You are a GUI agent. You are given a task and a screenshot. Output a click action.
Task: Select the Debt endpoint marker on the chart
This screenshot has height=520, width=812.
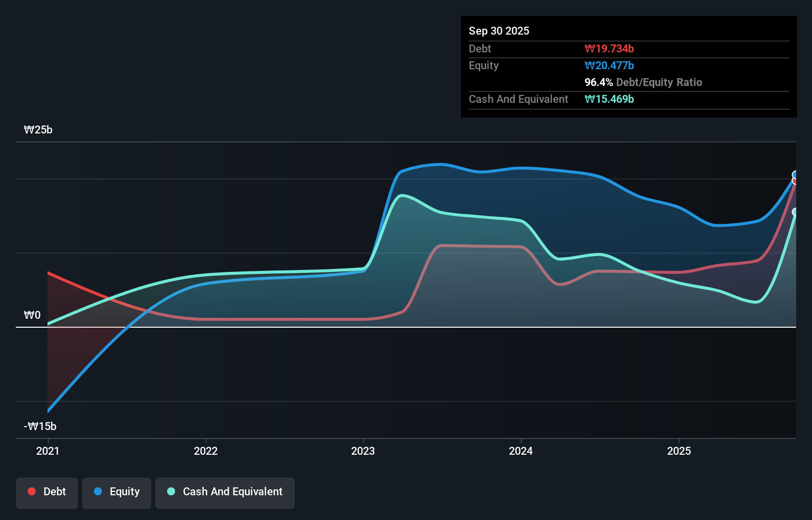[795, 181]
